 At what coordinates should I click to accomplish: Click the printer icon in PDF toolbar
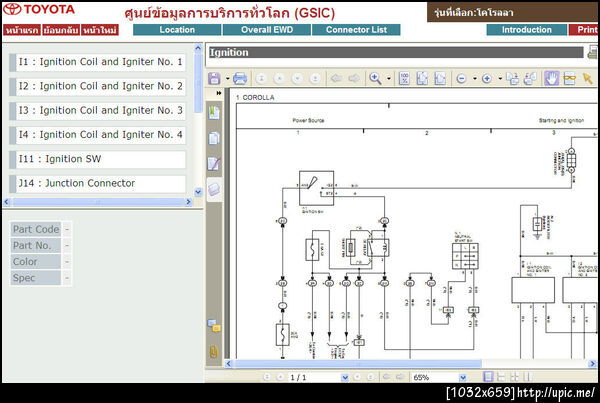coord(240,78)
